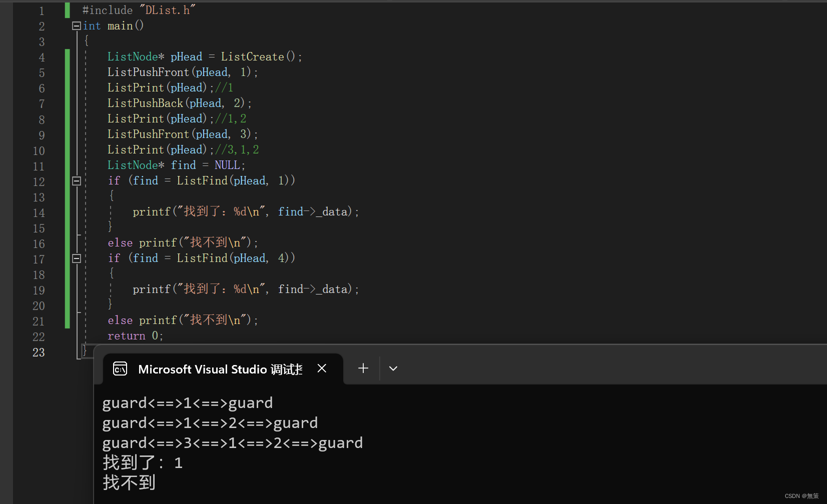
Task: Select the Microsoft Visual Studio debug console tab
Action: 223,369
